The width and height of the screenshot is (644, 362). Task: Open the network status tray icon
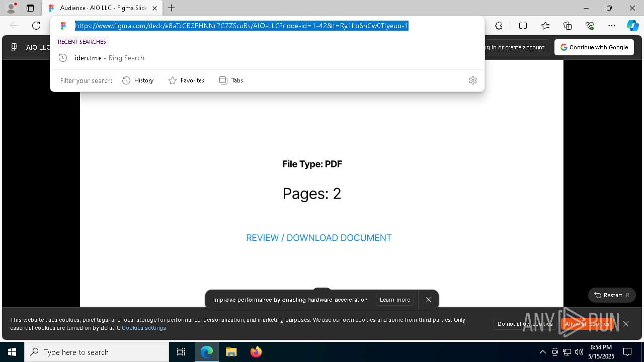[x=567, y=352]
